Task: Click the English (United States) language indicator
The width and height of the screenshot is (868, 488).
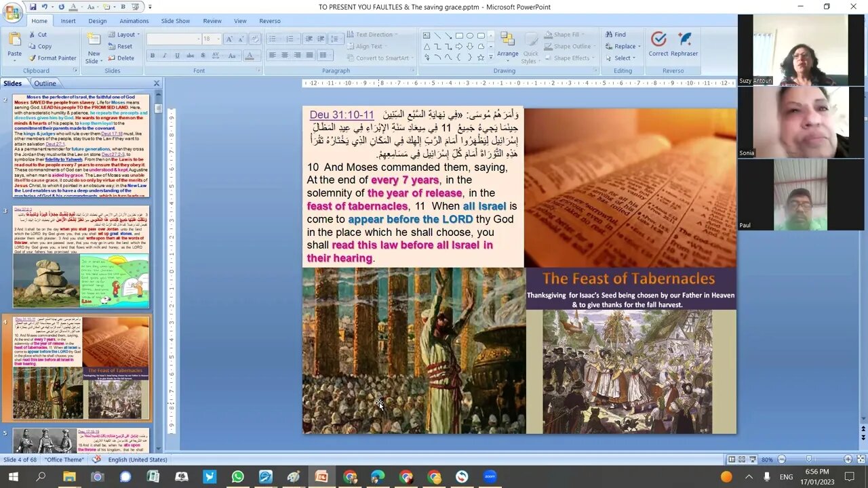Action: [x=138, y=460]
